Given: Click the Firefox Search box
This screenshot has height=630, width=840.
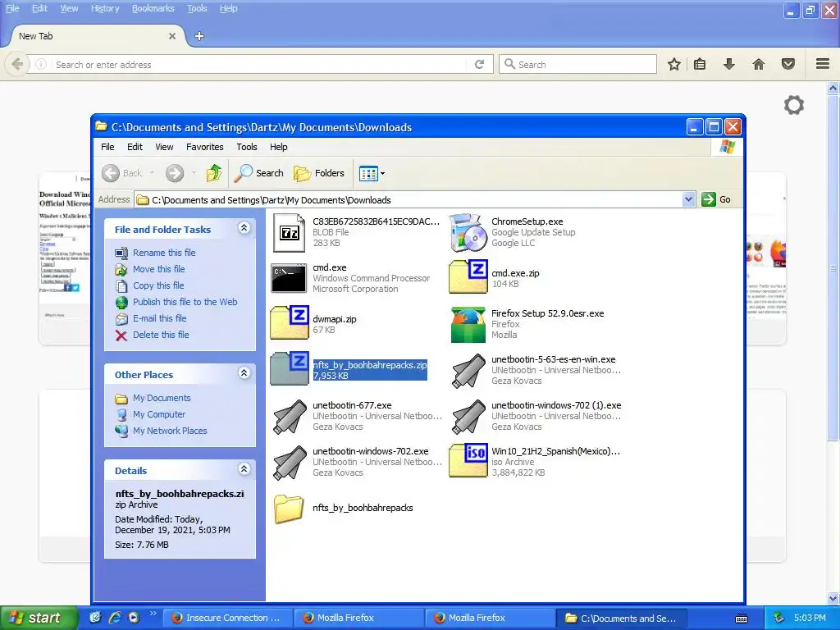Looking at the screenshot, I should click(x=578, y=64).
